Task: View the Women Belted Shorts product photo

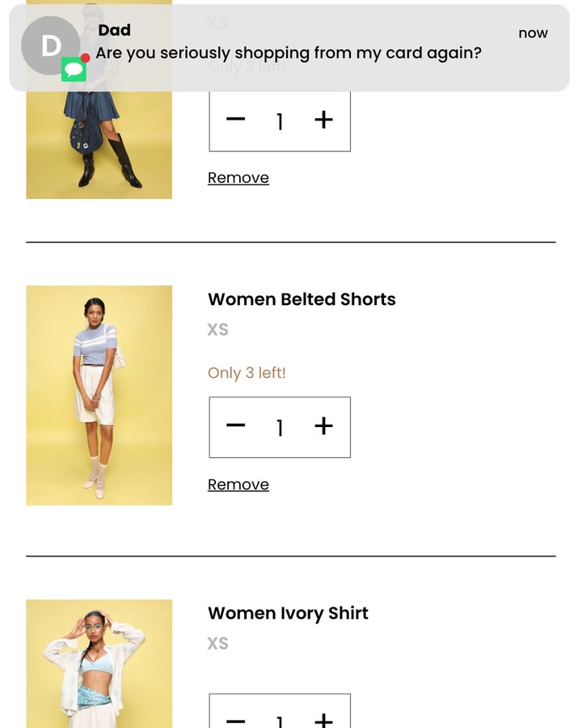Action: 99,394
